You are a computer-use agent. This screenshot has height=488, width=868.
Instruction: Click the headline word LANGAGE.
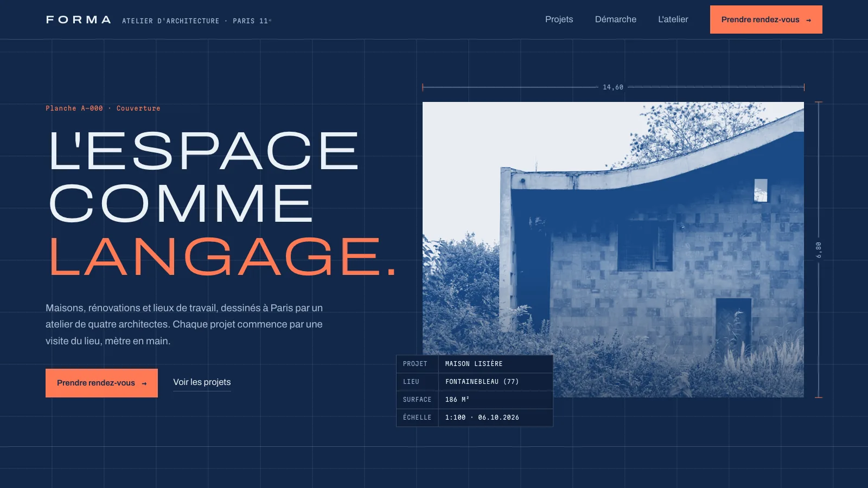pyautogui.click(x=223, y=256)
